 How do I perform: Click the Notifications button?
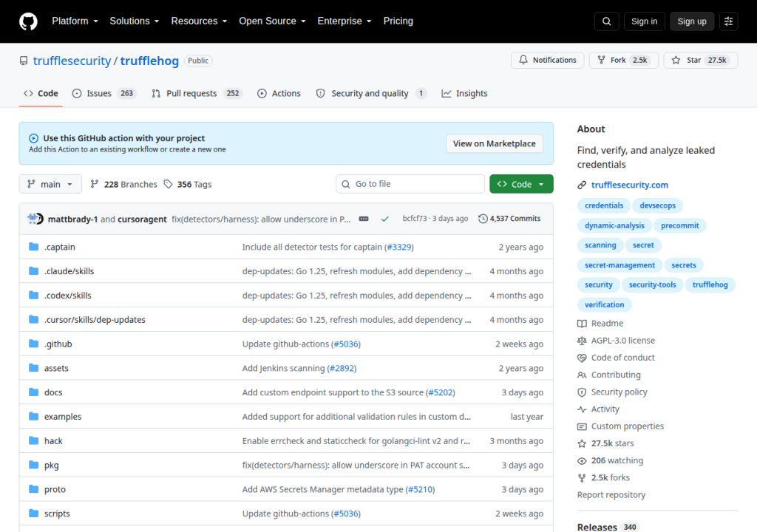(548, 60)
